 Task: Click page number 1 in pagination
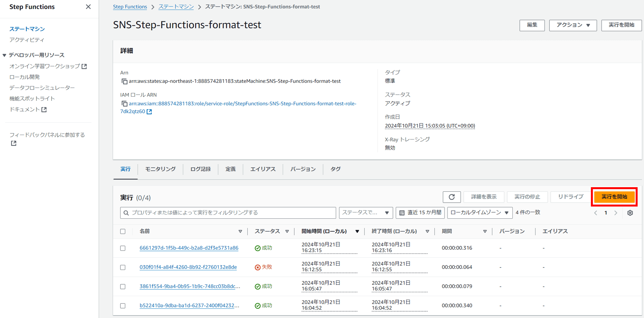pyautogui.click(x=606, y=213)
